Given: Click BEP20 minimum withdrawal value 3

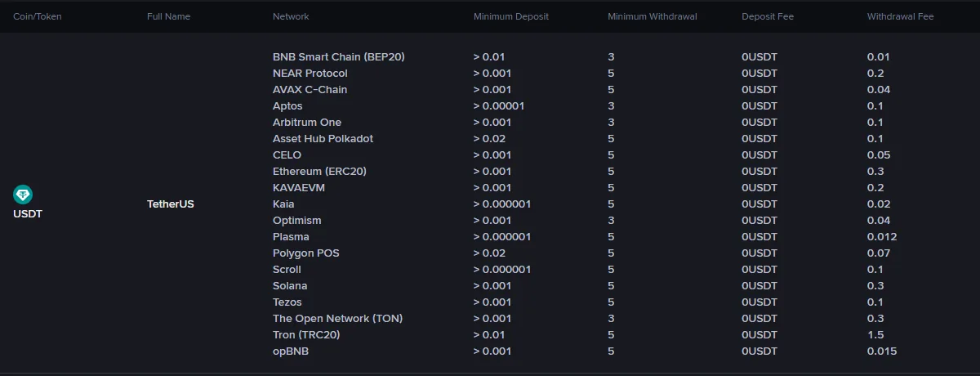Looking at the screenshot, I should click(611, 57).
